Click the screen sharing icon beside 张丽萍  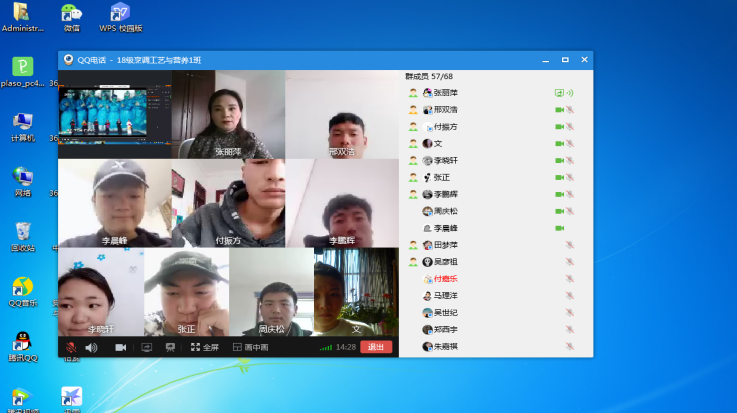(559, 93)
